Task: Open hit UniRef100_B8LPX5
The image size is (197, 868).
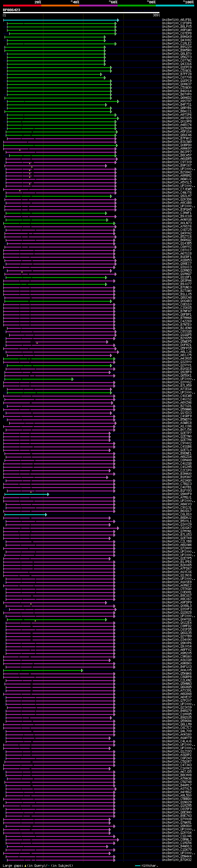Action: (x=176, y=26)
